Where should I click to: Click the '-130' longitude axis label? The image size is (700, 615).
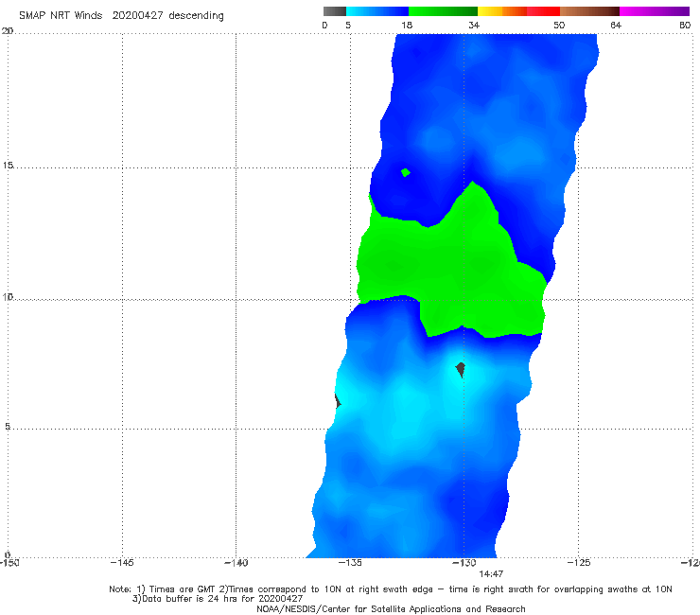tap(464, 563)
